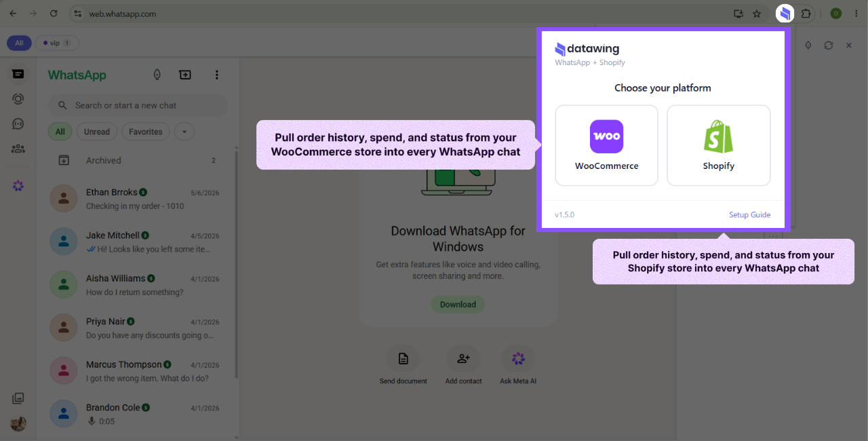The height and width of the screenshot is (441, 868).
Task: Open the Marcus Thompson chat
Action: [138, 371]
